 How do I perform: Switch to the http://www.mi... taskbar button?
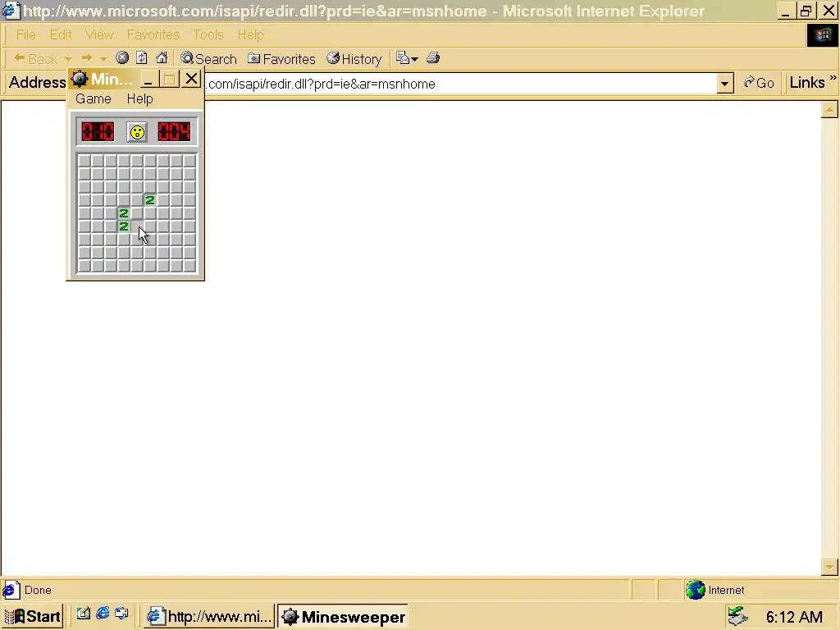209,617
